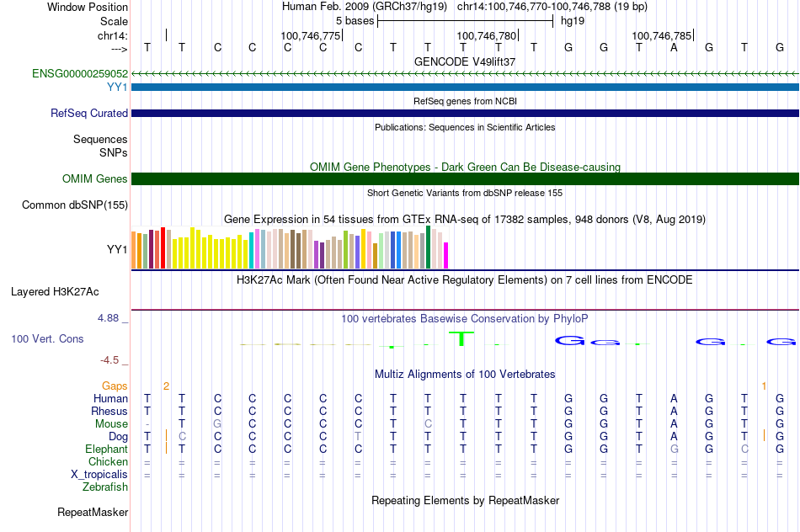The height and width of the screenshot is (532, 800).
Task: Click the large green T in PhyloP track
Action: tap(461, 338)
